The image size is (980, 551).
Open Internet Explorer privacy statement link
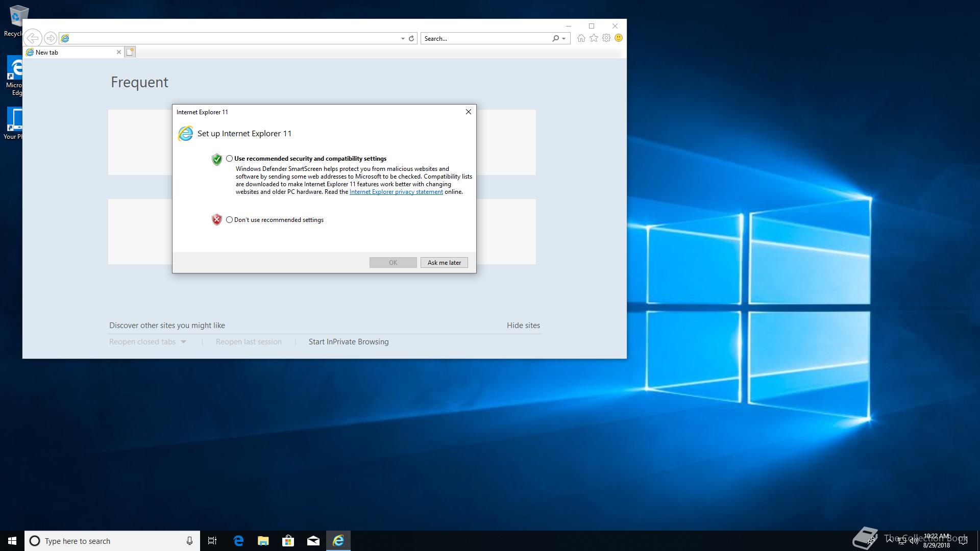[396, 192]
